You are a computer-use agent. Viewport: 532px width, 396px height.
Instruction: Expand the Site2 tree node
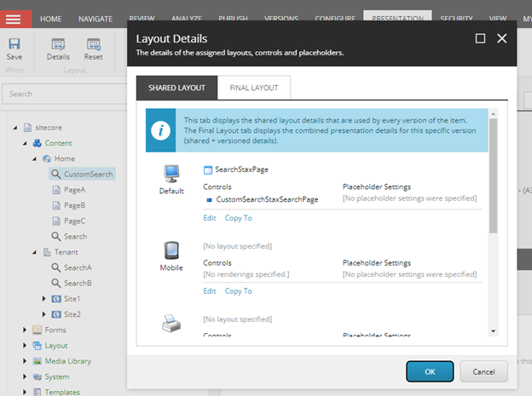pos(43,314)
